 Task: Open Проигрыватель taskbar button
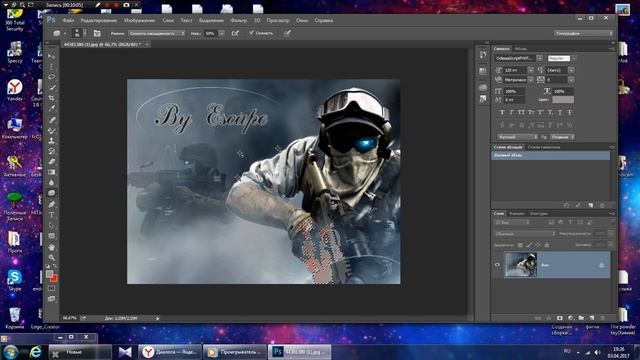tap(235, 352)
